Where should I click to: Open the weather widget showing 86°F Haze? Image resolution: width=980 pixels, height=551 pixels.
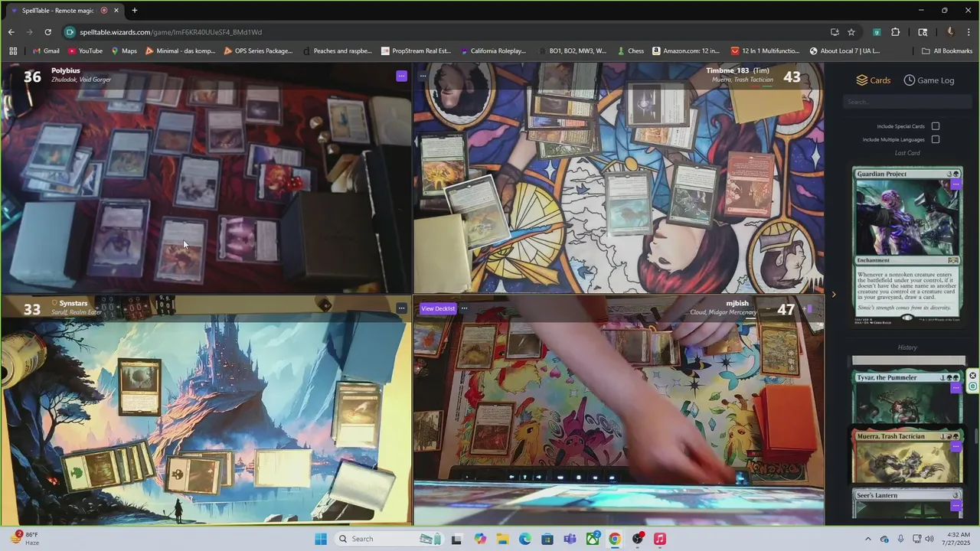[24, 539]
